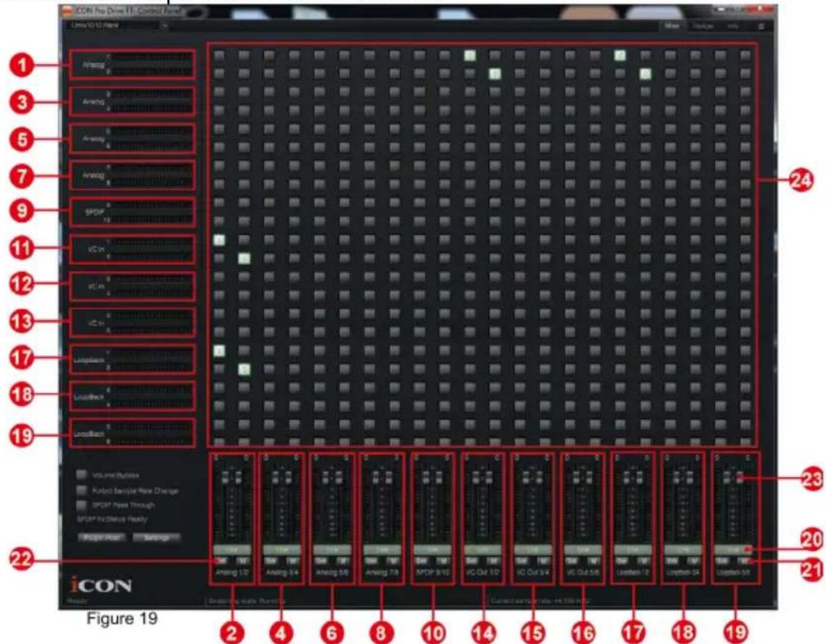Screen dimensions: 826x644
Task: Mute the Loopback 5/6 strip
Action: click(x=744, y=561)
